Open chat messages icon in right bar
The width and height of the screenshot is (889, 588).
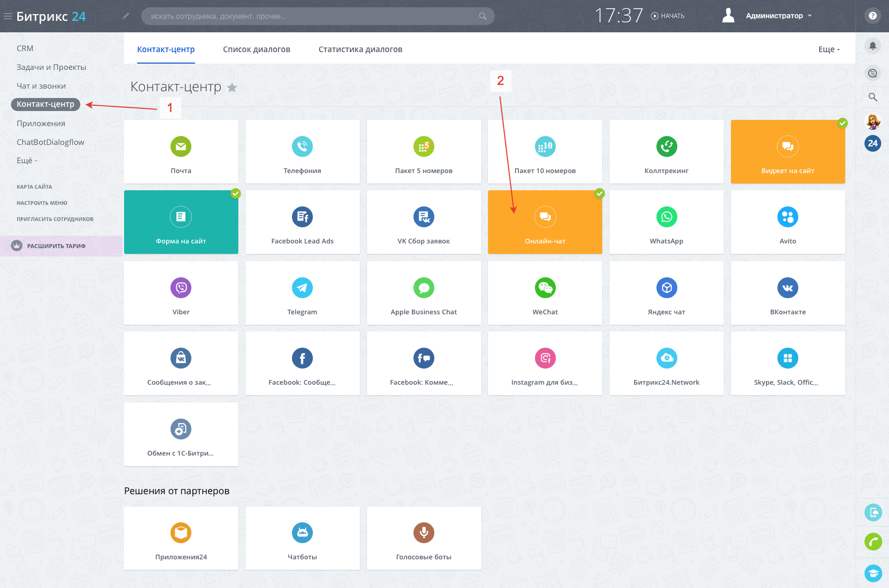click(873, 73)
